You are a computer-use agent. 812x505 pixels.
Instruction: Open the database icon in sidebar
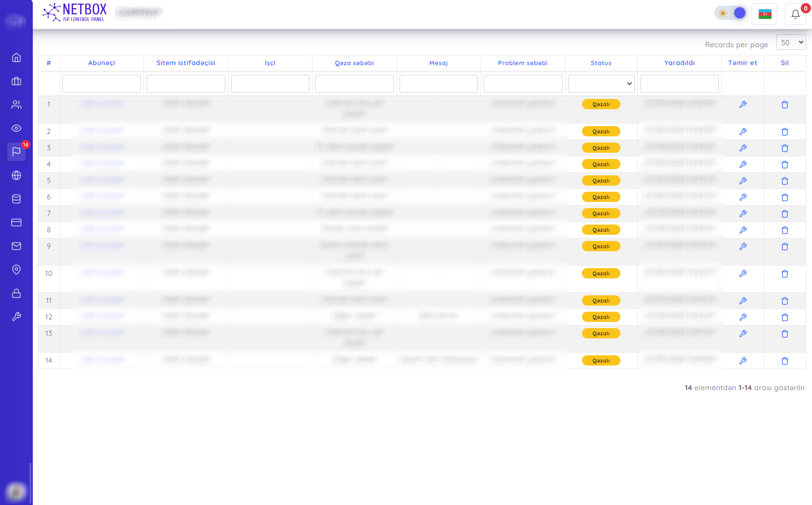[16, 199]
